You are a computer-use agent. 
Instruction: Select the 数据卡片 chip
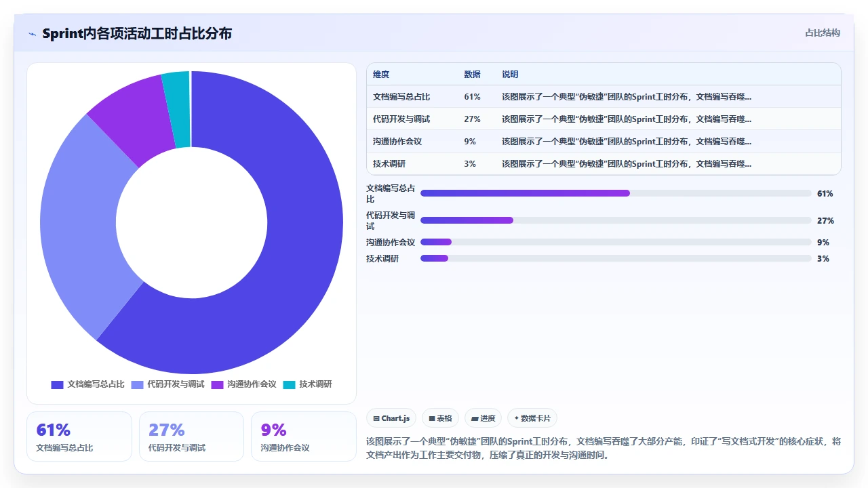point(532,418)
